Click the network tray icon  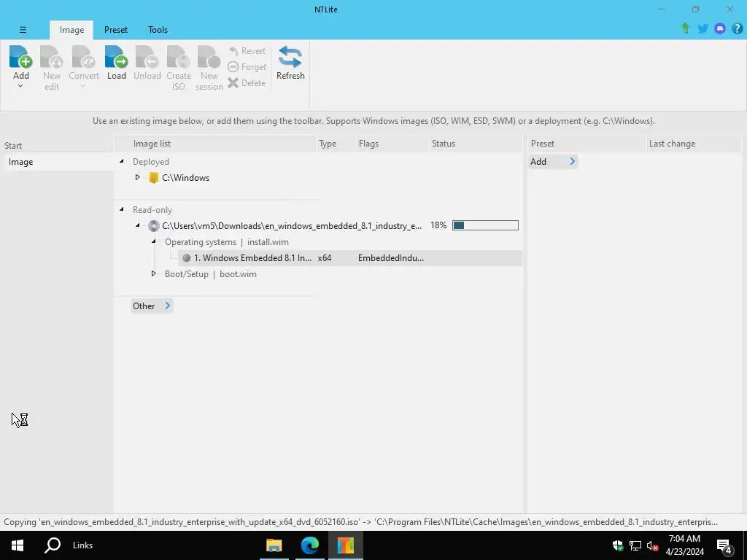click(635, 545)
